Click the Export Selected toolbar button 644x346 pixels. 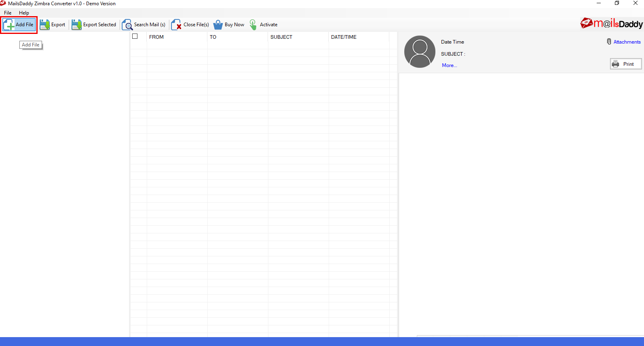point(94,25)
